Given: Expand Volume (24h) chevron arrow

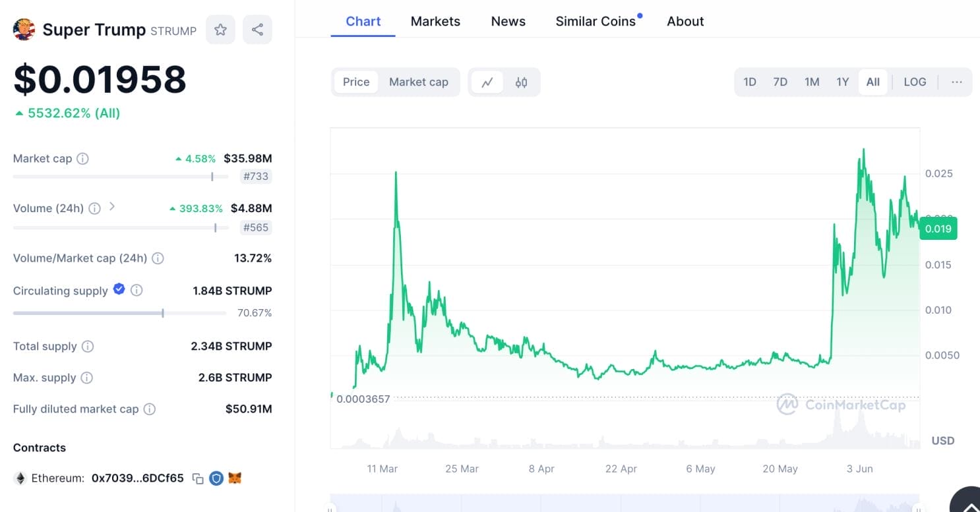Looking at the screenshot, I should click(112, 207).
